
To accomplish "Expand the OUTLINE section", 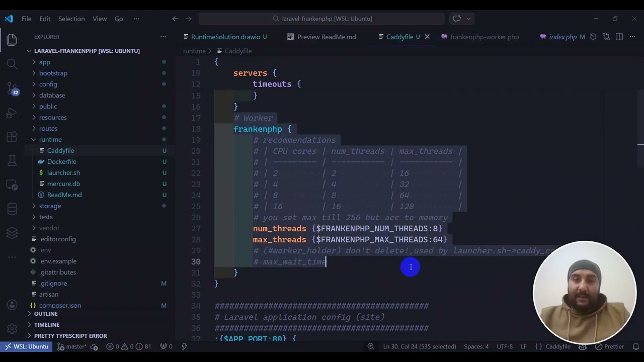I will 46,314.
